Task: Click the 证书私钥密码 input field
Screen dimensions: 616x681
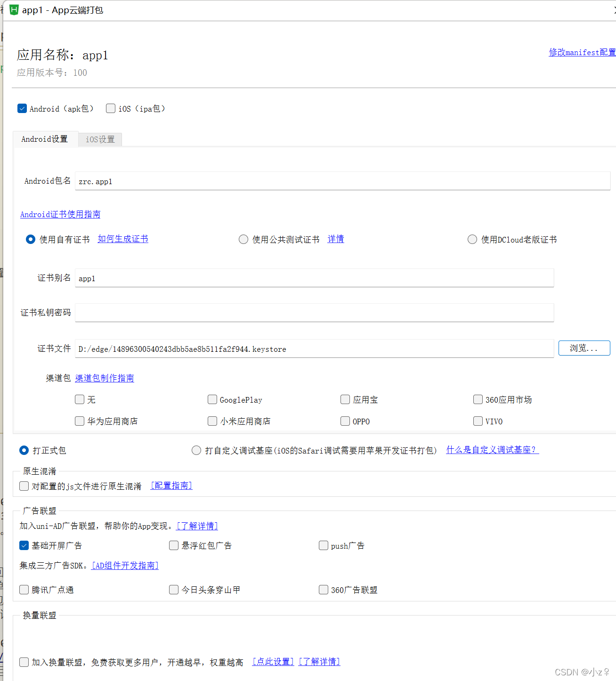Action: 314,312
